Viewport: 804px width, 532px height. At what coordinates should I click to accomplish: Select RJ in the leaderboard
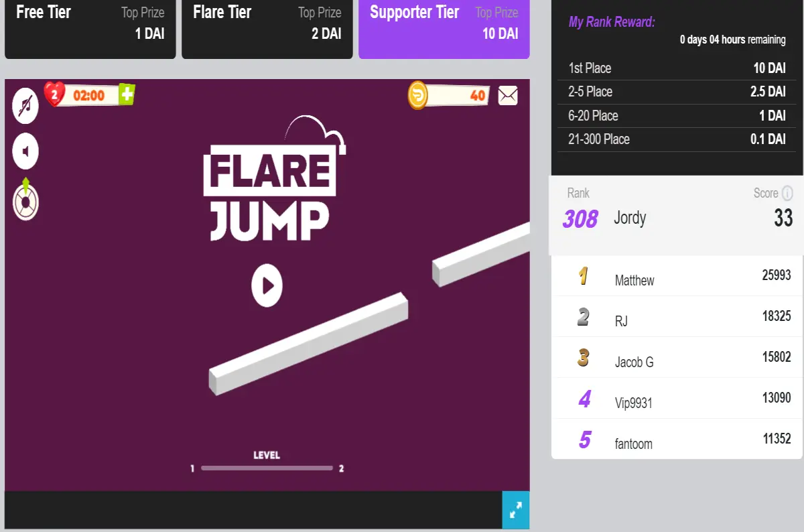621,321
